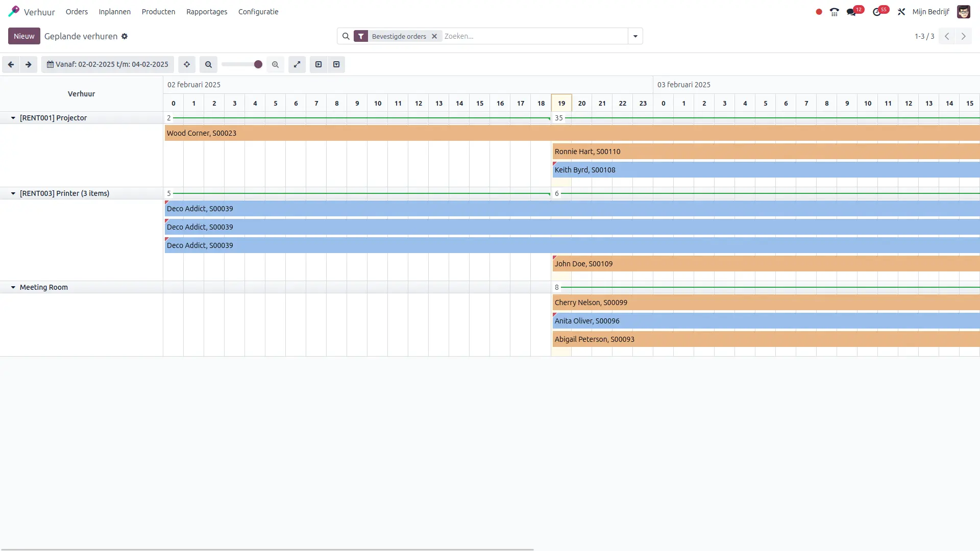Open the Configuratie menu item

click(x=258, y=11)
